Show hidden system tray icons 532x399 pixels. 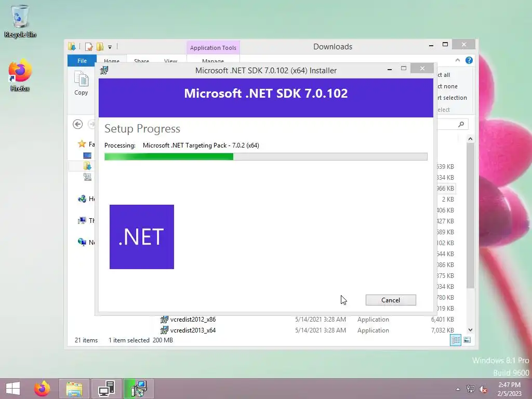pos(458,389)
